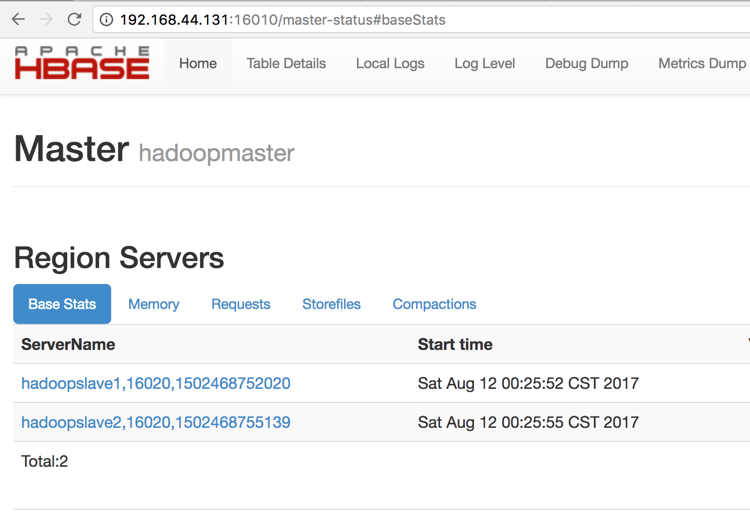Click the browser back arrow
Image resolution: width=750 pixels, height=512 pixels.
click(x=18, y=19)
